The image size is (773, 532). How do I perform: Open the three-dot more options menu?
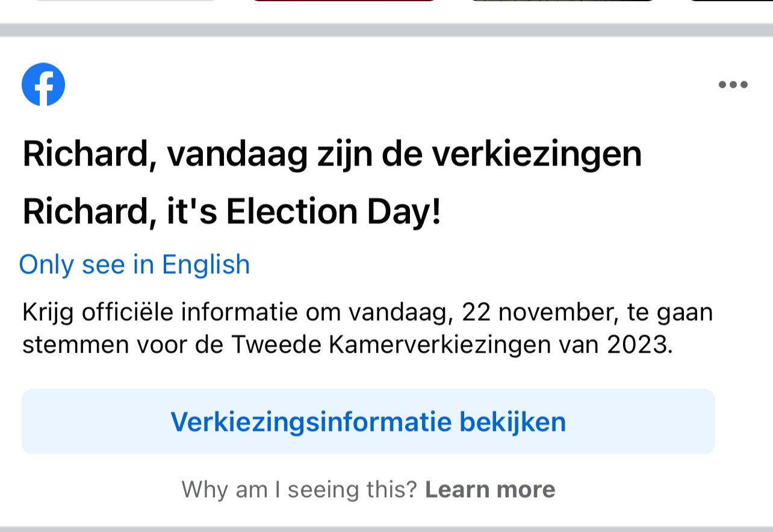733,85
